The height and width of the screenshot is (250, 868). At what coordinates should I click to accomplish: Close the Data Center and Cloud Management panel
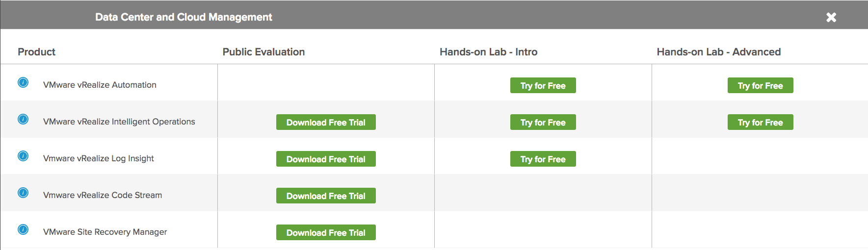coord(831,17)
